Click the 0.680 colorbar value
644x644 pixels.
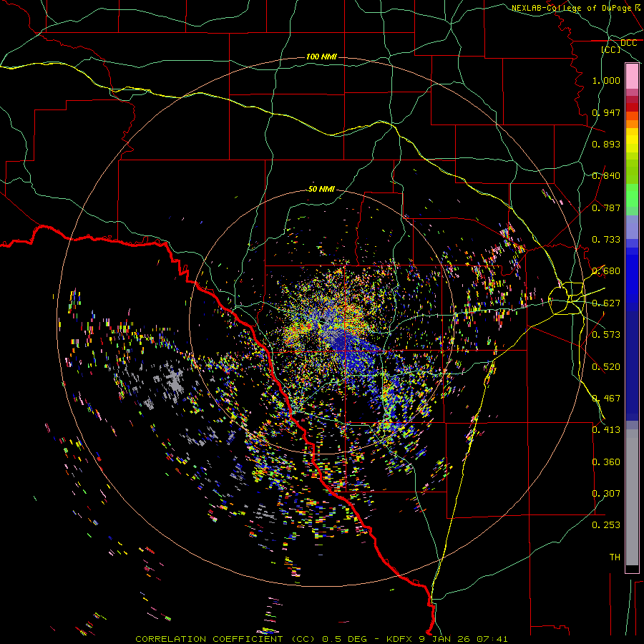[606, 271]
